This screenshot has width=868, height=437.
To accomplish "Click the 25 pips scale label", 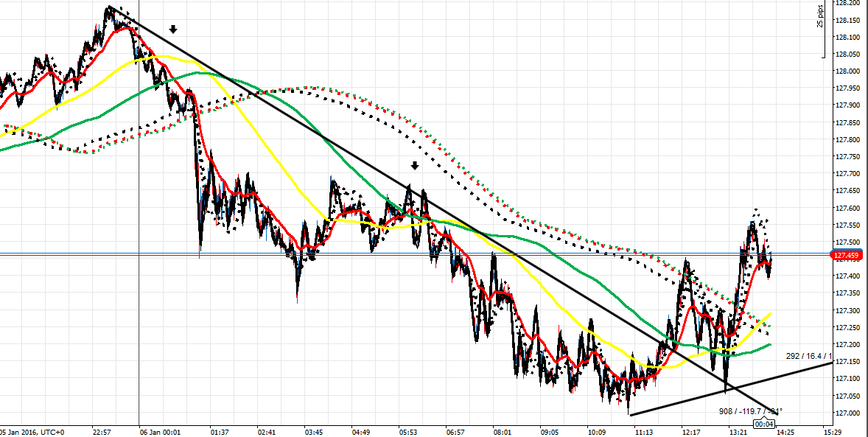I will [x=819, y=15].
